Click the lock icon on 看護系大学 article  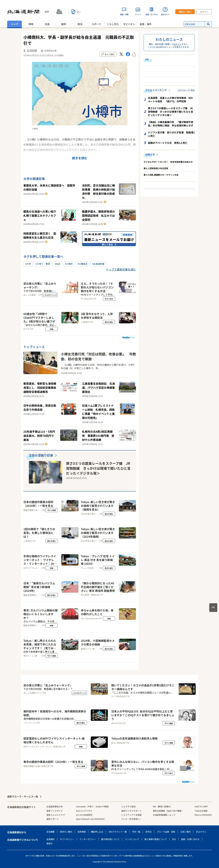pyautogui.click(x=46, y=194)
